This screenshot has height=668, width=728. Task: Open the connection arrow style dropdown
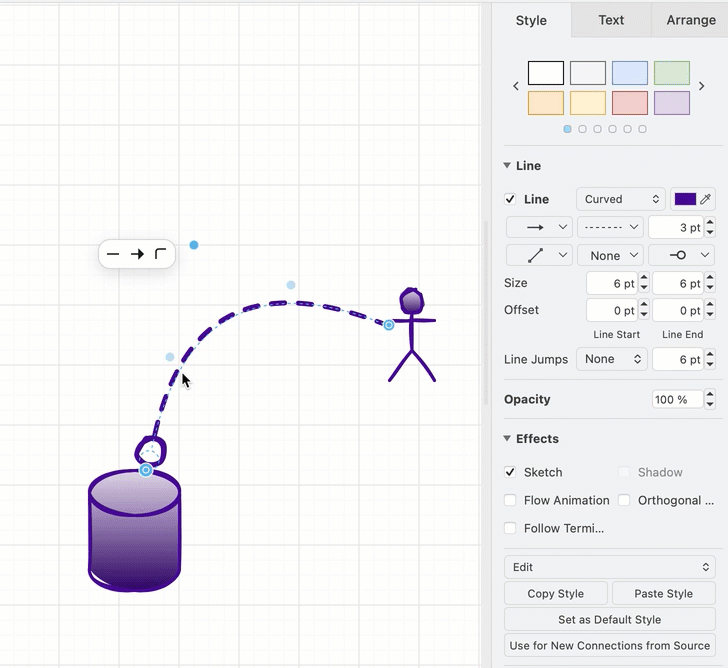point(539,227)
